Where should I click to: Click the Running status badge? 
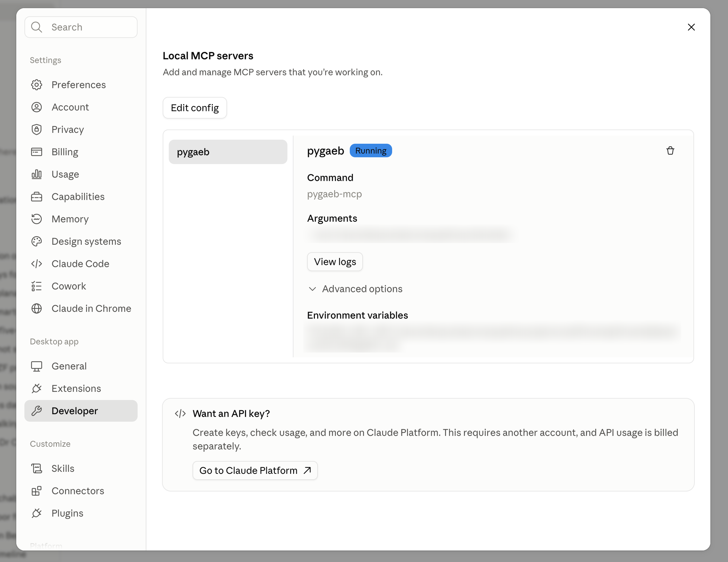371,150
